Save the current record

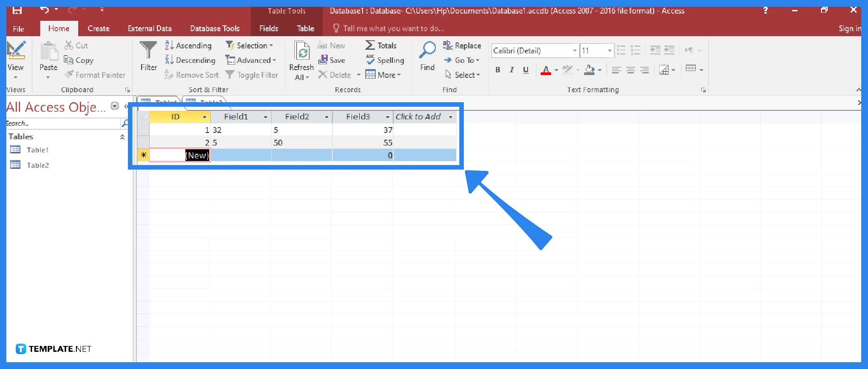click(x=332, y=60)
